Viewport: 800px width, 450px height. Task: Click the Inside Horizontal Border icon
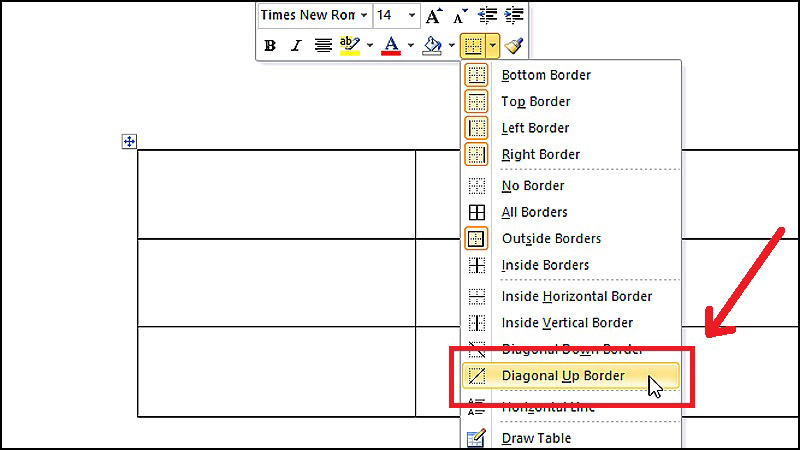(477, 296)
